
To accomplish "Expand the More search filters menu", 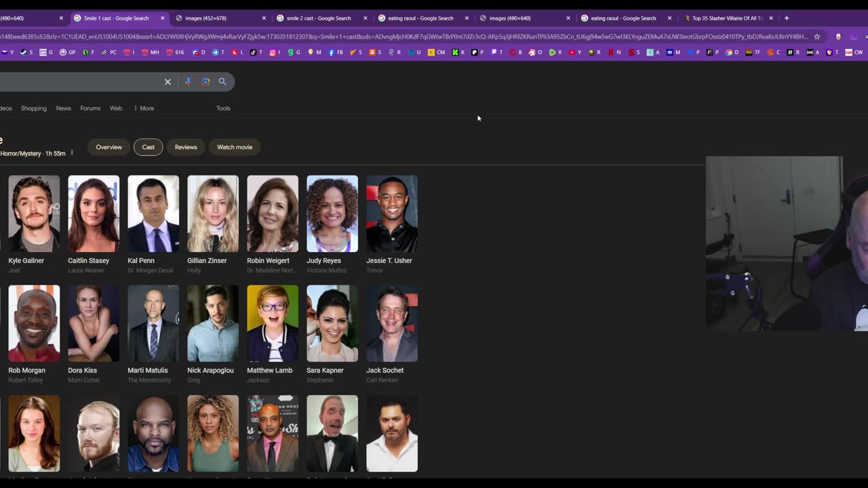I will pyautogui.click(x=144, y=108).
